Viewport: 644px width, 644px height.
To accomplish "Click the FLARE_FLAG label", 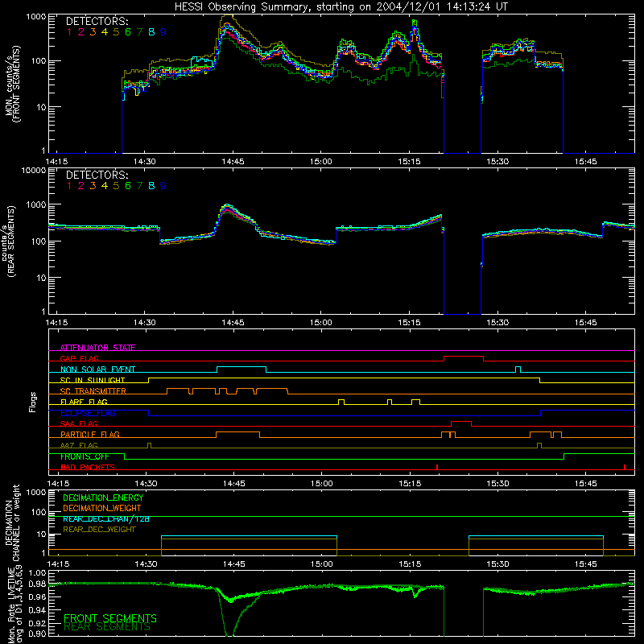I will [x=84, y=402].
